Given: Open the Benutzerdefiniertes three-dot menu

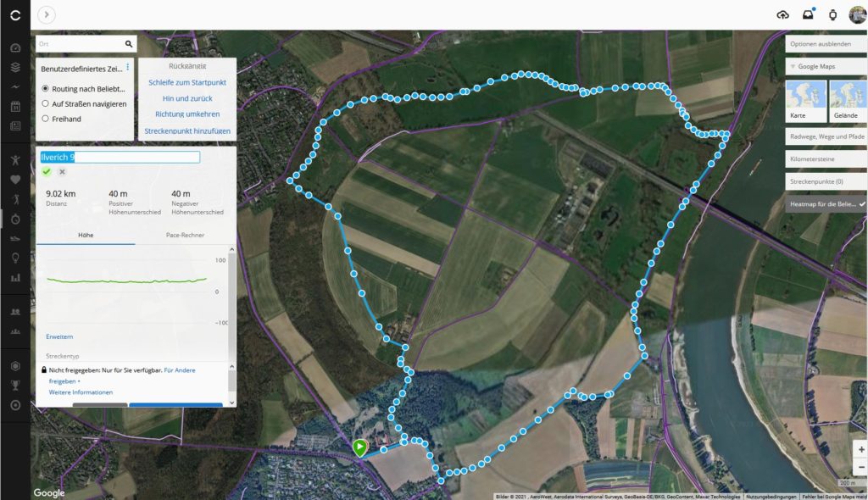Looking at the screenshot, I should click(128, 67).
